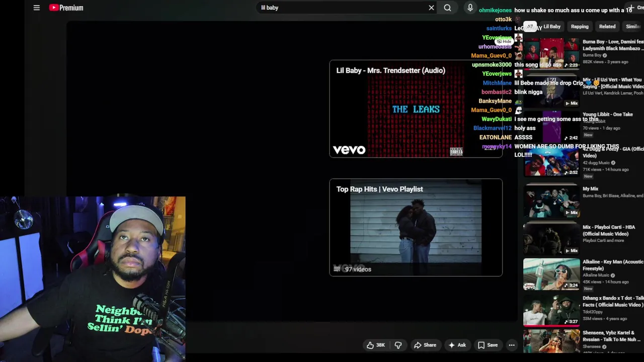Screen dimensions: 644x362
Task: Open Dthang x Bando x T dot thumbnail
Action: click(x=551, y=310)
